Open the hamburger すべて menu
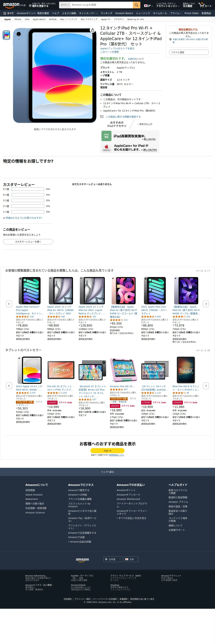The width and height of the screenshot is (215, 644). [x=9, y=13]
